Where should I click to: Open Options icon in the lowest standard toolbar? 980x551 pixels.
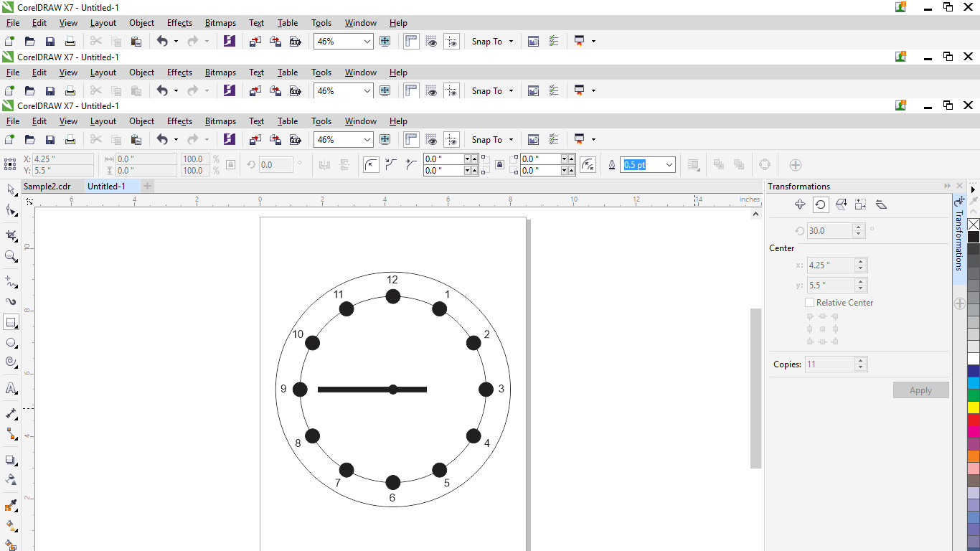(x=553, y=140)
